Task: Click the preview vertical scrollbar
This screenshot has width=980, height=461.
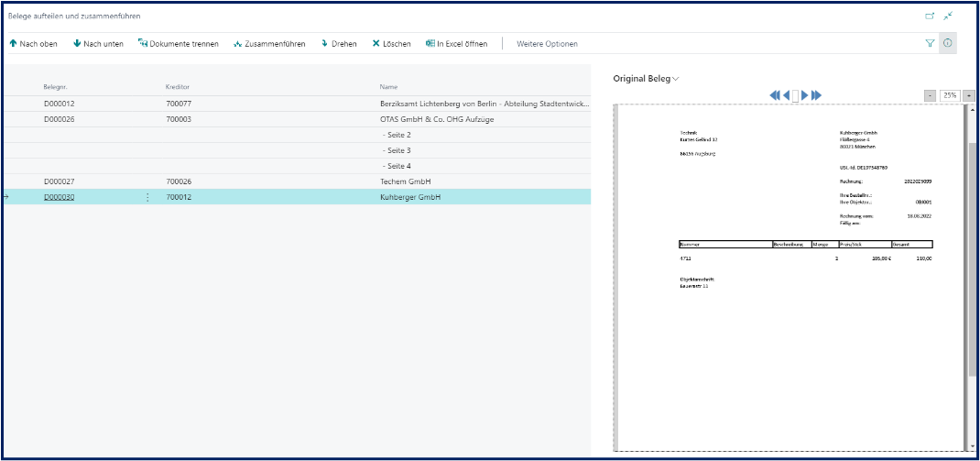Action: pyautogui.click(x=970, y=275)
